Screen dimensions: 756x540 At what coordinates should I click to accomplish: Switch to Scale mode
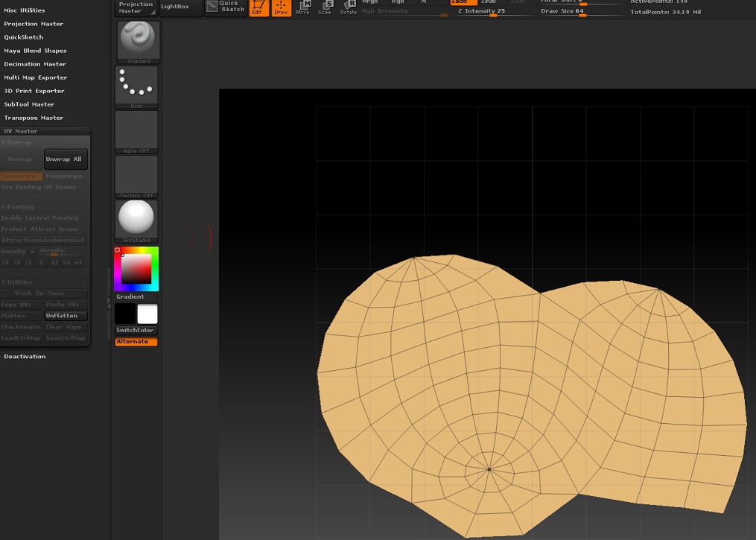pyautogui.click(x=325, y=7)
